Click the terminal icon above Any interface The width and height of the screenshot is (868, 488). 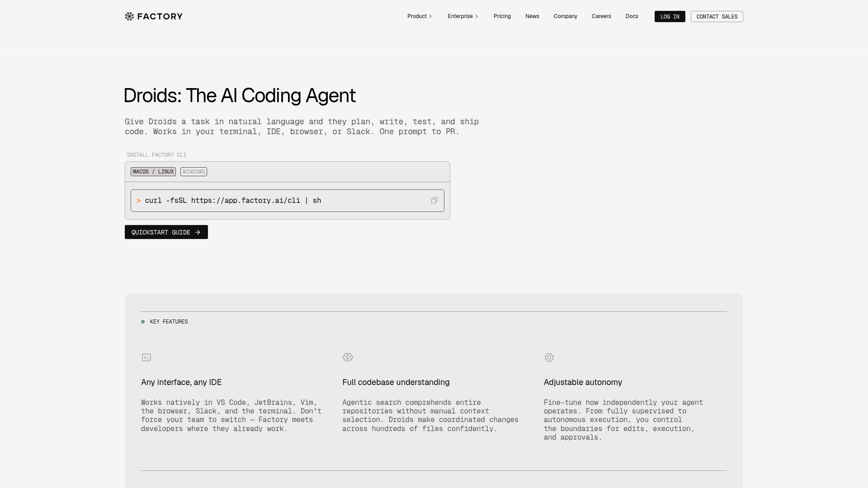point(146,357)
